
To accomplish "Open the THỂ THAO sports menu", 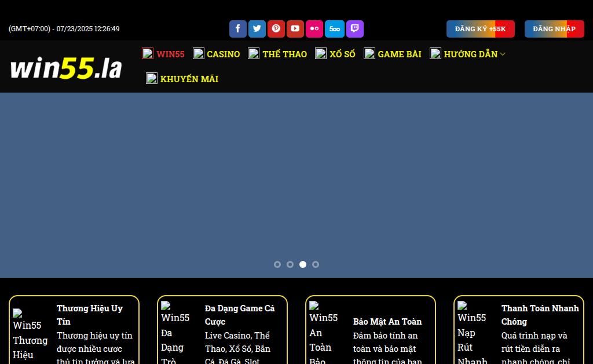I will tap(285, 54).
